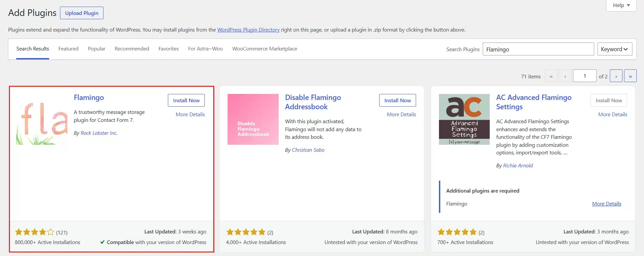Open the WooCommerce Marketplace tab
The image size is (644, 256).
pyautogui.click(x=265, y=49)
